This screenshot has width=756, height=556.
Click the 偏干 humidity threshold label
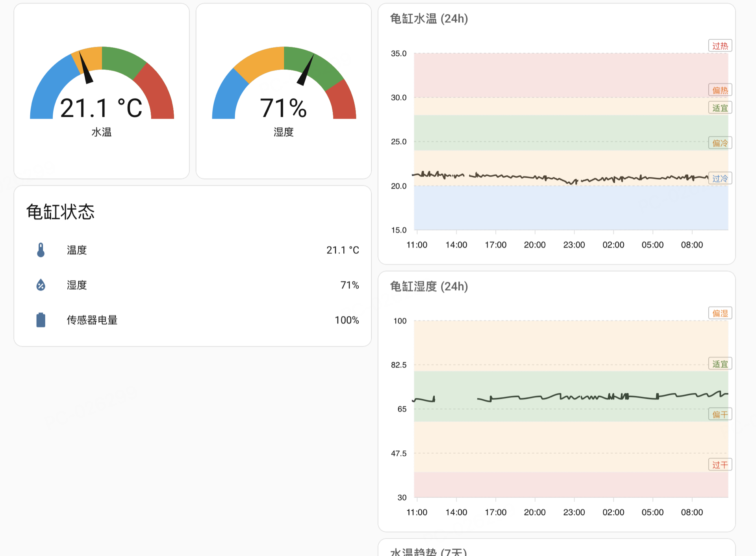(x=720, y=414)
